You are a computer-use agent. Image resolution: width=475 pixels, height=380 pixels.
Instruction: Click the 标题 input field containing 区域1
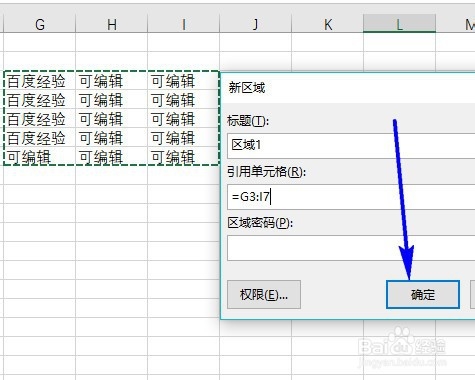(x=351, y=146)
